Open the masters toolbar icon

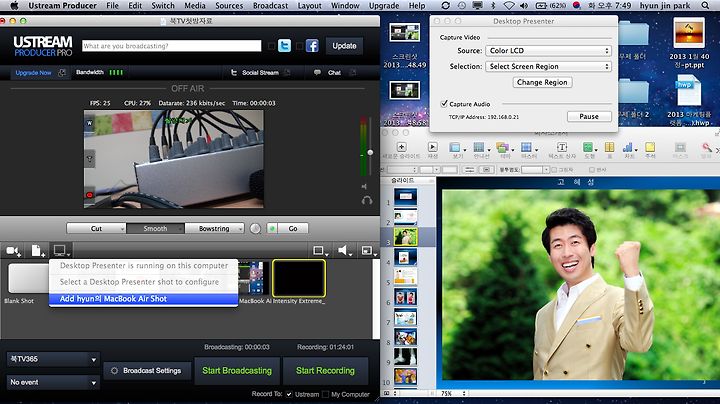(x=528, y=147)
